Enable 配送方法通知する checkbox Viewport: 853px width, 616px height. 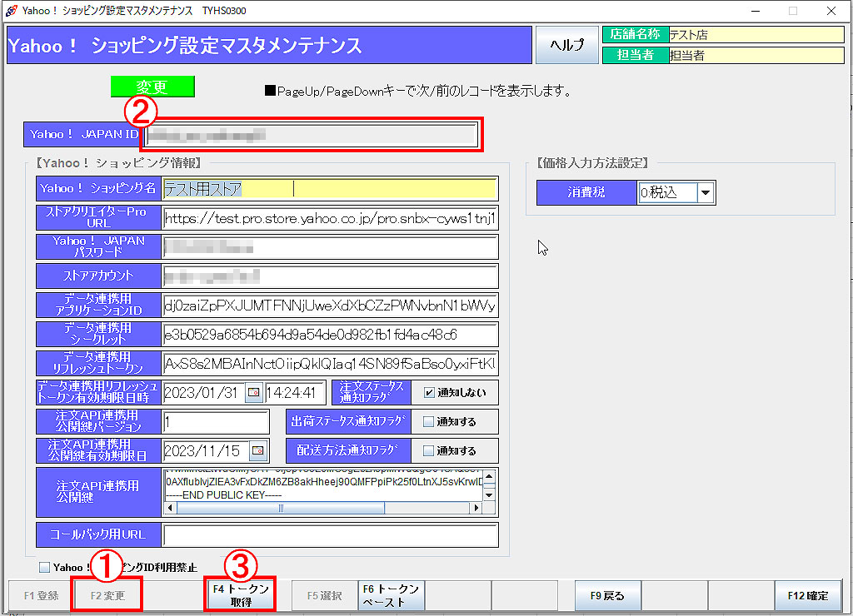(x=429, y=450)
